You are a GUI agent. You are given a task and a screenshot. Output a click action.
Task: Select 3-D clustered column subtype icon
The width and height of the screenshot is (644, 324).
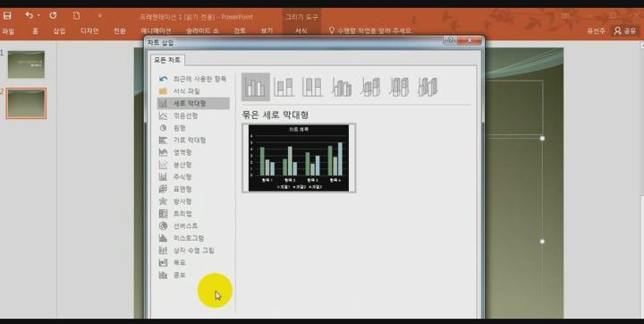(x=342, y=87)
